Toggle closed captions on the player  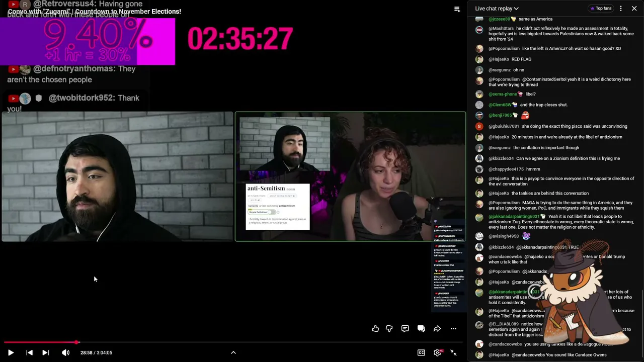pos(421,352)
